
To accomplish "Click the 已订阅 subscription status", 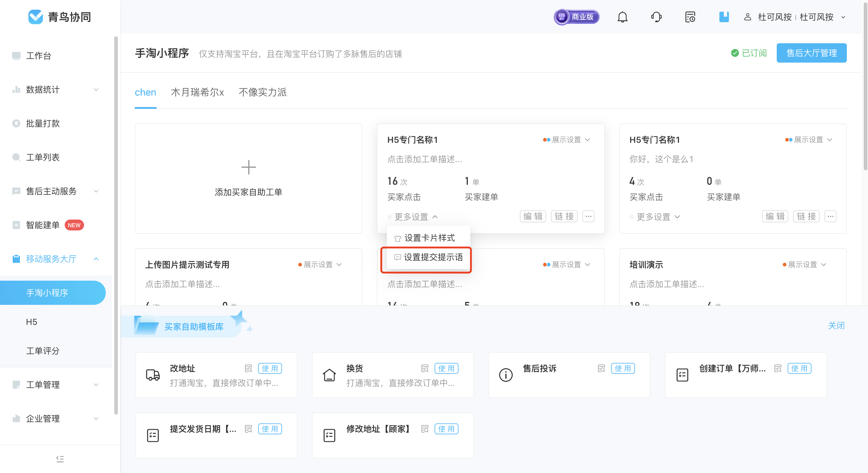I will [x=749, y=53].
